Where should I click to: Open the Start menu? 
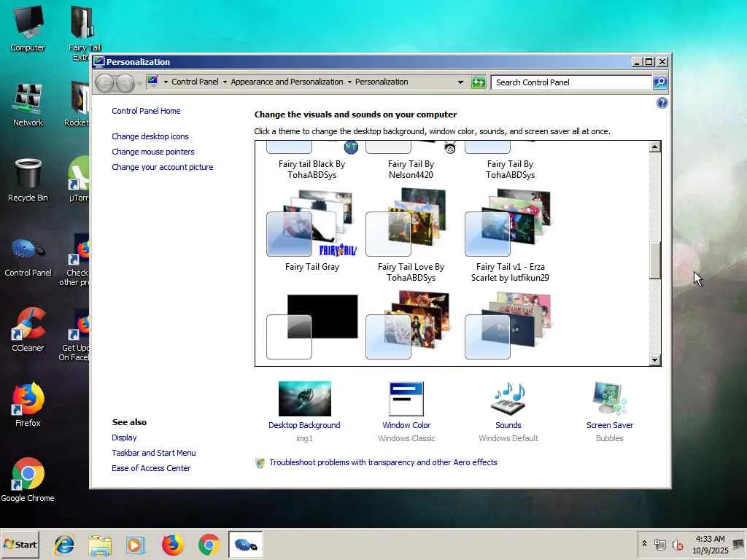pyautogui.click(x=20, y=544)
